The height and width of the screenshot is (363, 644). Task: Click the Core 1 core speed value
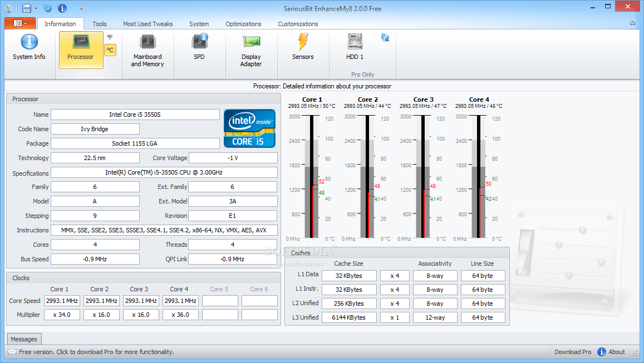tap(62, 301)
